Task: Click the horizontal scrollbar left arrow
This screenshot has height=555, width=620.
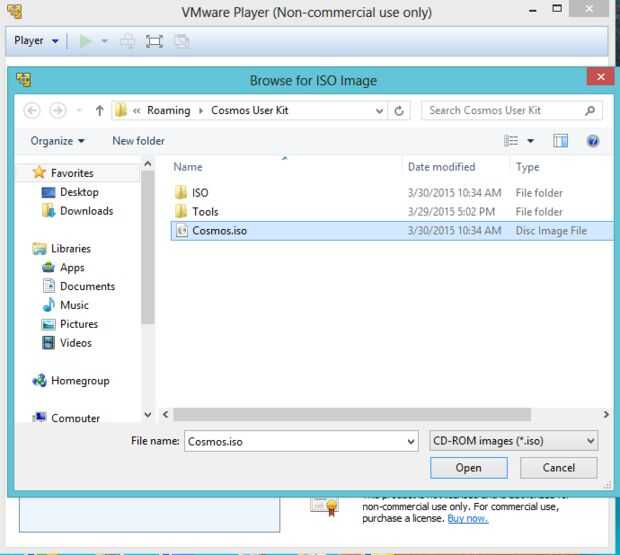Action: pyautogui.click(x=166, y=415)
